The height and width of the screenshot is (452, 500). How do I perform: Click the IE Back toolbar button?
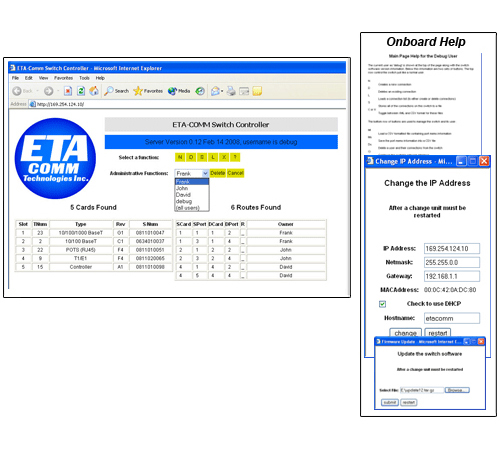coord(22,91)
